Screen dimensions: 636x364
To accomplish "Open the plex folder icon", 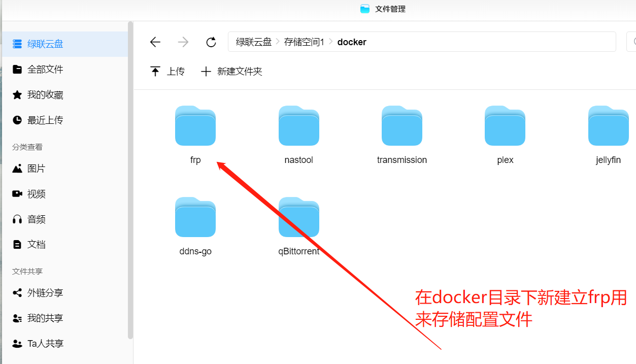I will [505, 126].
